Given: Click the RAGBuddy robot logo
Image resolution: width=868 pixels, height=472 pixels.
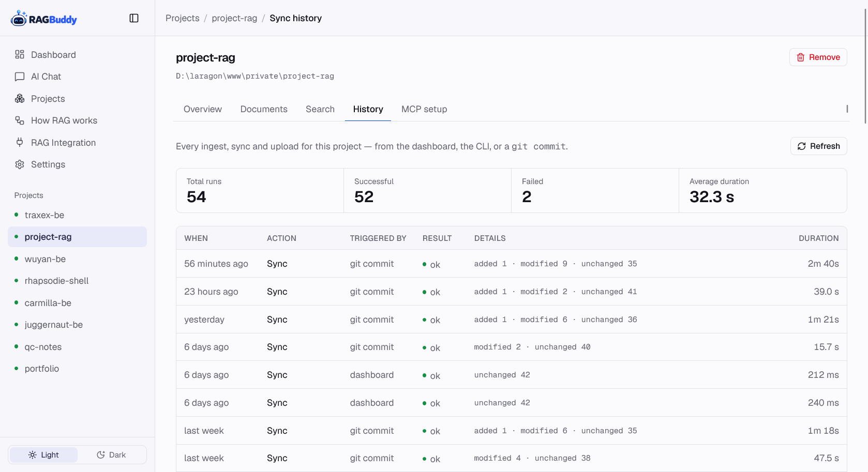Looking at the screenshot, I should [x=44, y=19].
